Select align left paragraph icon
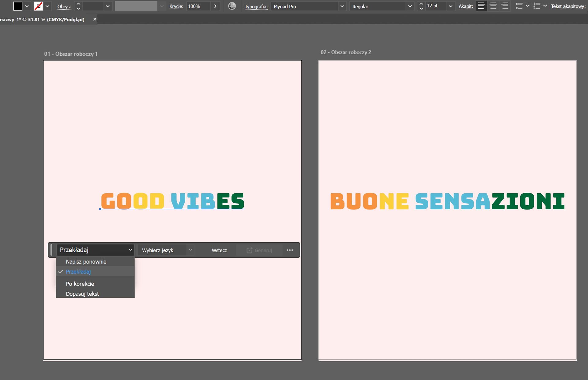Image resolution: width=588 pixels, height=380 pixels. click(481, 6)
